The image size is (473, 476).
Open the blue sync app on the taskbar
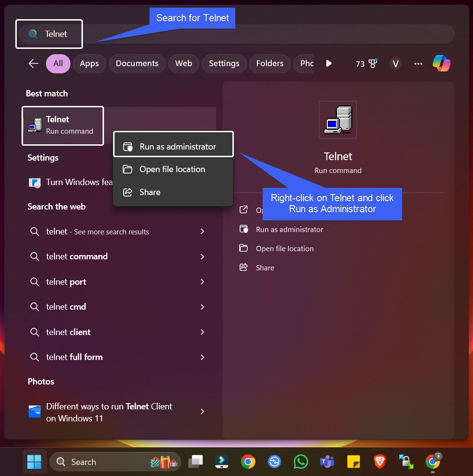[274, 462]
